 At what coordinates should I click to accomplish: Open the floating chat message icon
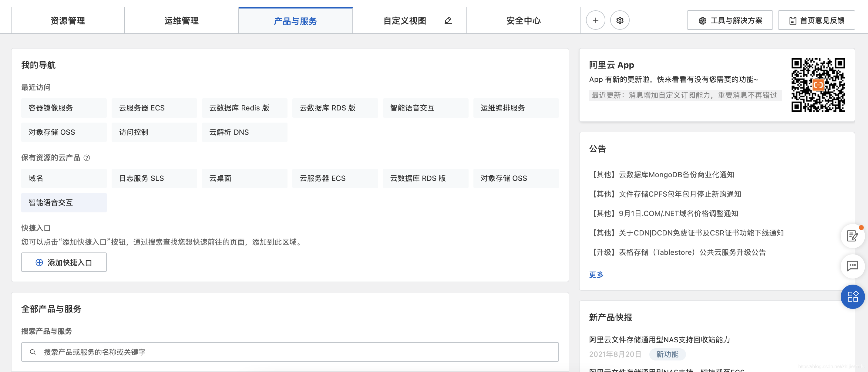pos(853,266)
